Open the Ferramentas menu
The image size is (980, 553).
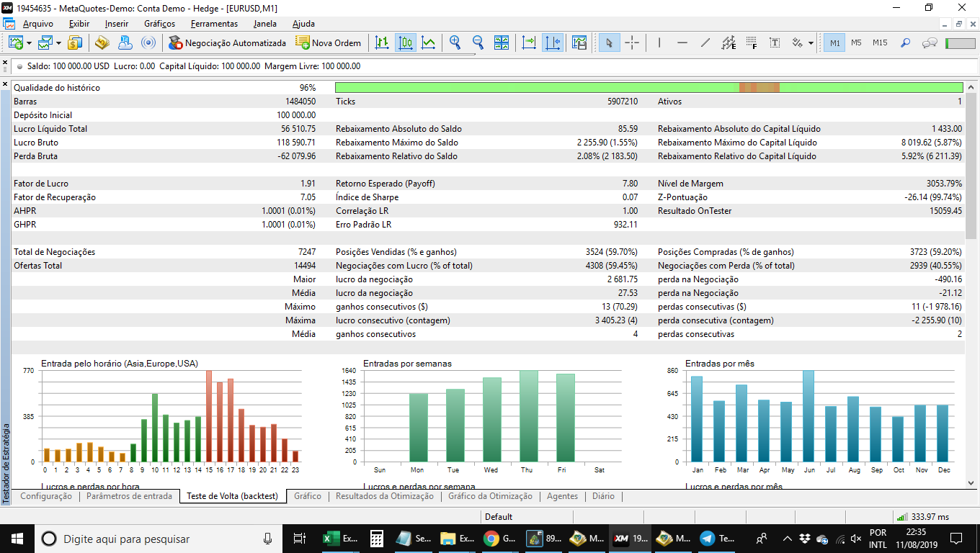[x=214, y=24]
